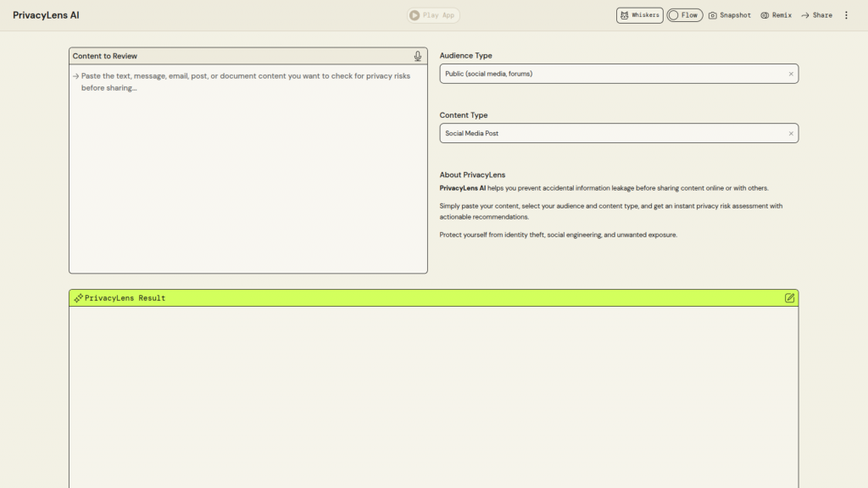Open the Audience Type dropdown

point(610,74)
